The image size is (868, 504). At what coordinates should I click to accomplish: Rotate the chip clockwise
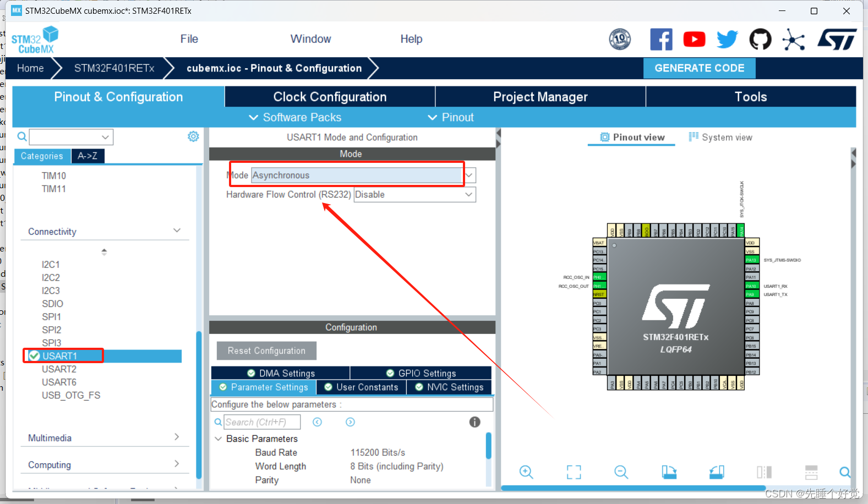tap(669, 472)
